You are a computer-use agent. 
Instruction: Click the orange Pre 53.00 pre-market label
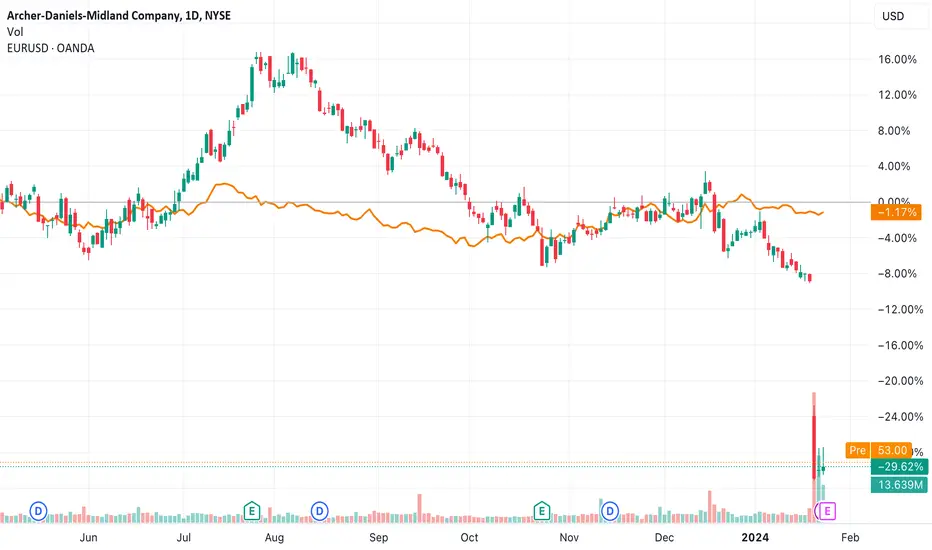[x=879, y=450]
